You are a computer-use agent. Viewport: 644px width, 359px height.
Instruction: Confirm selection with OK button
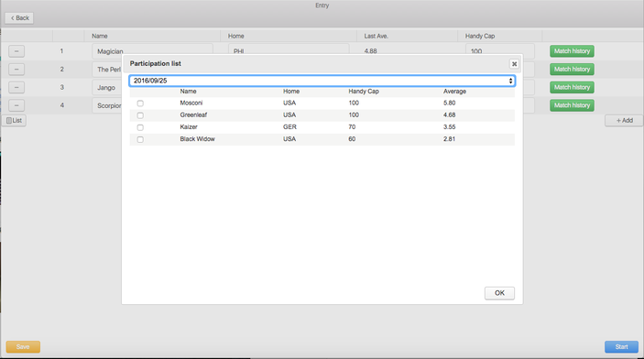tap(499, 293)
